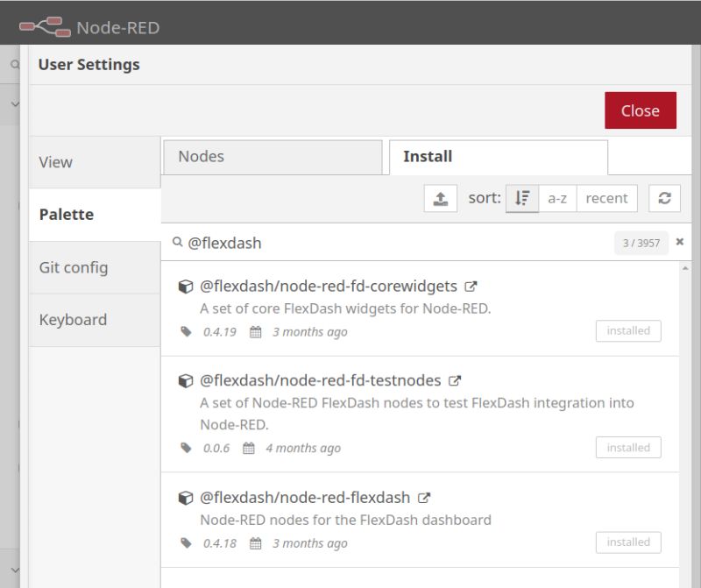The height and width of the screenshot is (588, 701).
Task: Open the Keyboard settings section
Action: pos(74,320)
